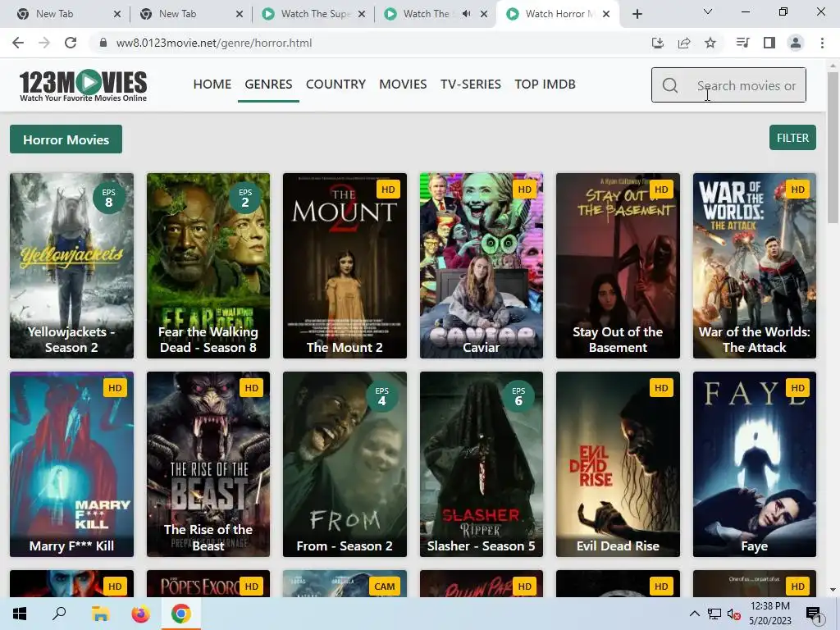Launch Firefox from the taskbar
Screen dimensions: 840x630
coord(141,614)
